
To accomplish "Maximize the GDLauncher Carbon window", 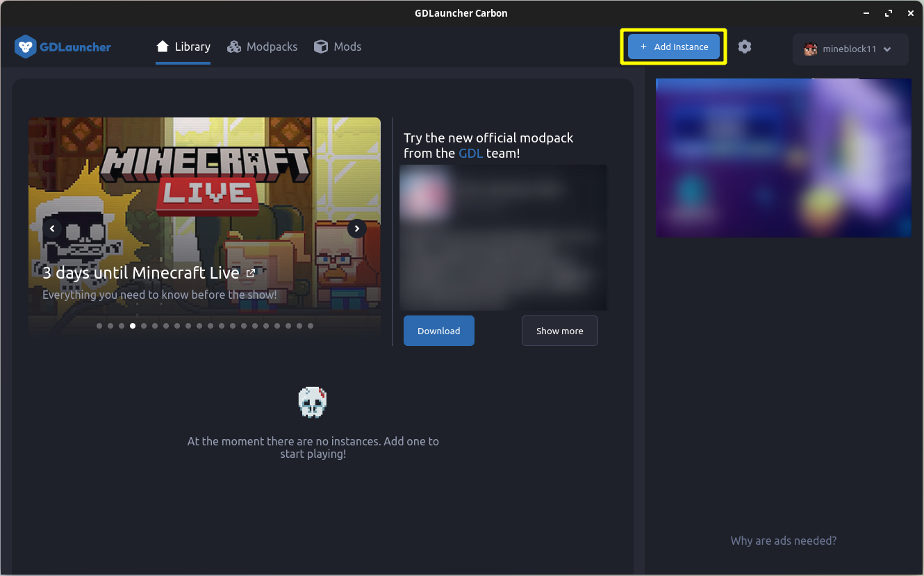I will (889, 13).
